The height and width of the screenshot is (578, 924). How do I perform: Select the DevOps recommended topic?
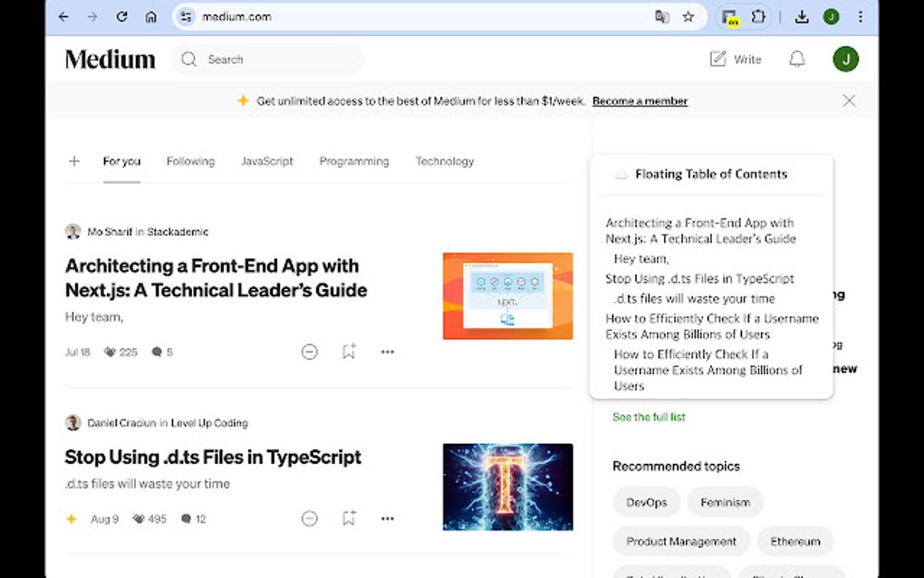click(646, 502)
